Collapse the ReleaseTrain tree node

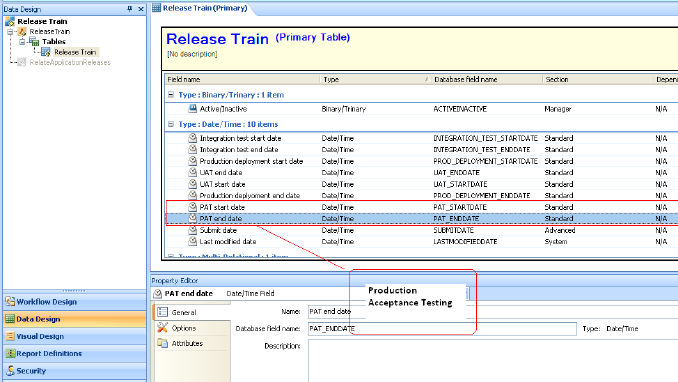[10, 32]
